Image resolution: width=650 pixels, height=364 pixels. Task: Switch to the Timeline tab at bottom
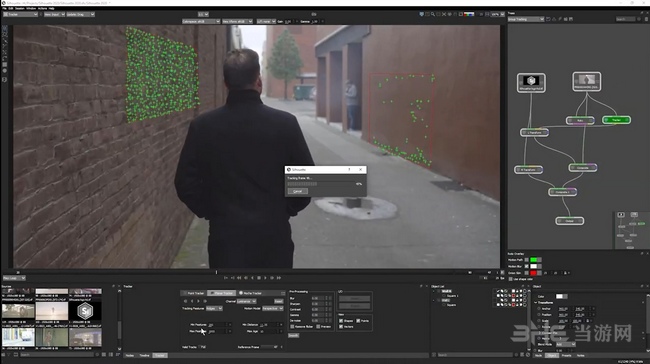pyautogui.click(x=144, y=355)
